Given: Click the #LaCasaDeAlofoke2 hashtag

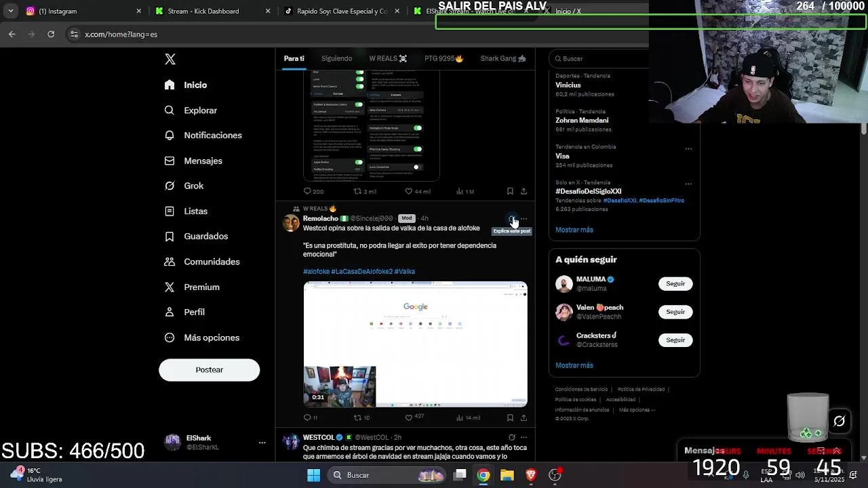Looking at the screenshot, I should click(362, 271).
